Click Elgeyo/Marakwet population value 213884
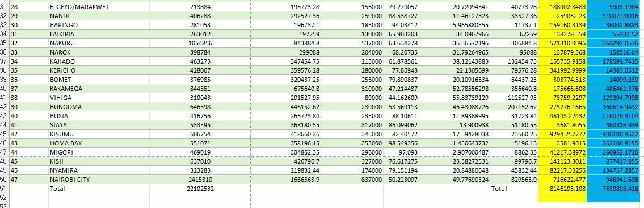Viewport: 644px width, 208px height. (200, 7)
